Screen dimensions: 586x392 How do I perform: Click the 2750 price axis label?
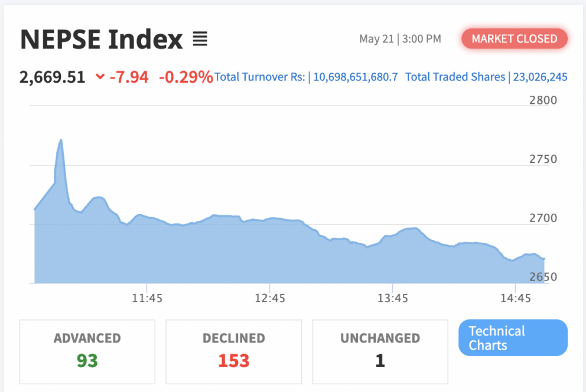[543, 159]
